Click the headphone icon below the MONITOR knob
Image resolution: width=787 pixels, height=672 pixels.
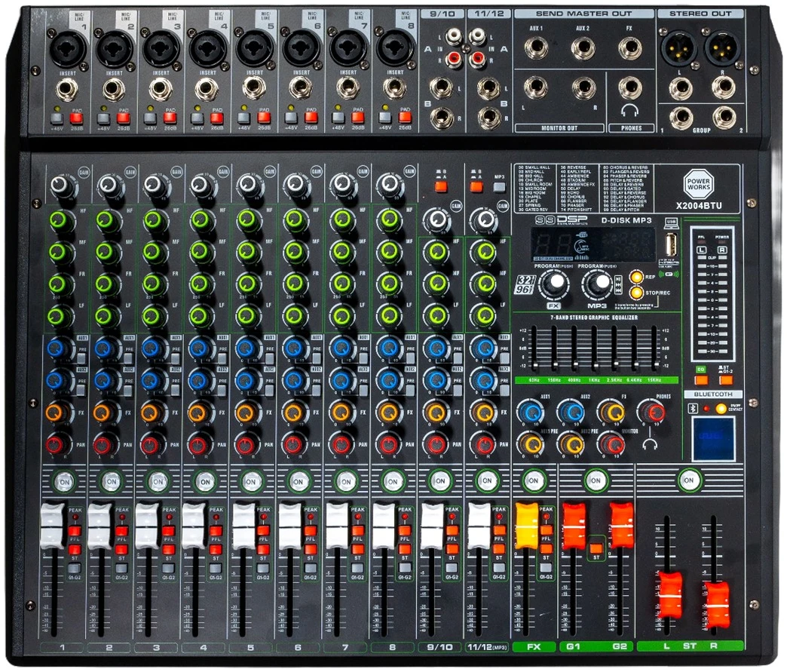pos(650,444)
